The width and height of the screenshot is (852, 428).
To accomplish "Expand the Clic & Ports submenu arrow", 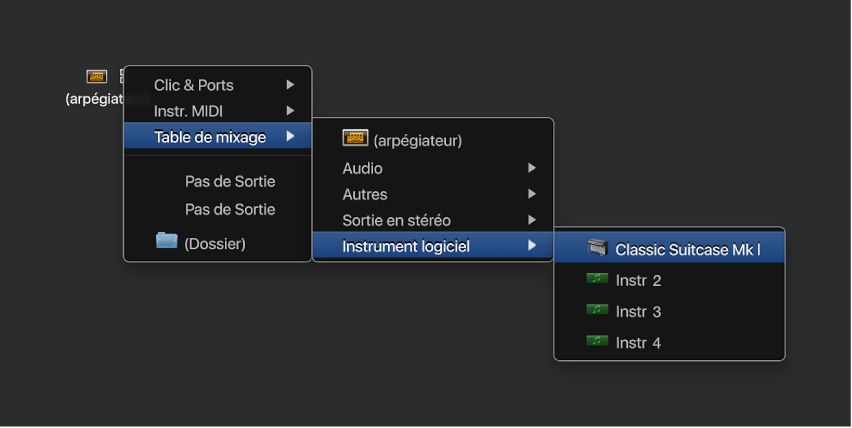I will (x=291, y=85).
